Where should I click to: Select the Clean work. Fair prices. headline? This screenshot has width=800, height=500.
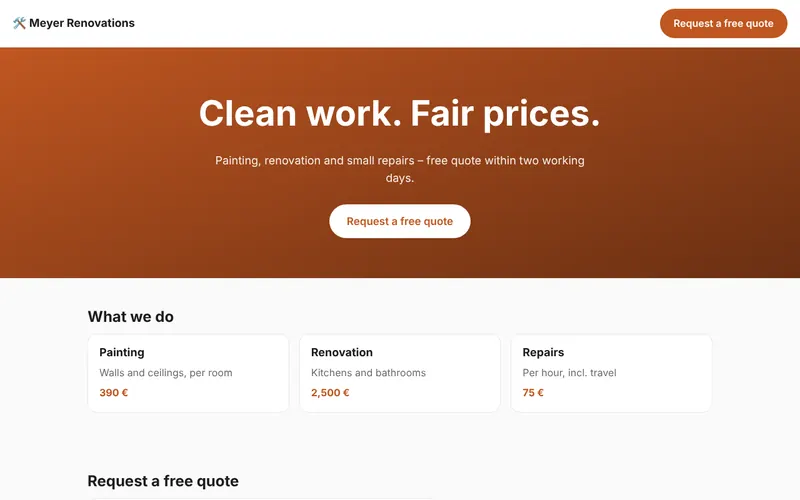pos(399,113)
